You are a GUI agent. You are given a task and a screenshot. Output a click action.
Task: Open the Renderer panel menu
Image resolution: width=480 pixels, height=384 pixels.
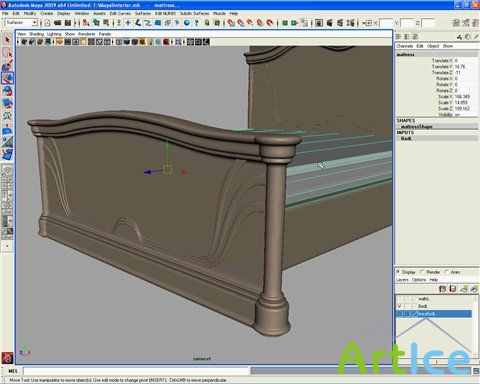coord(87,34)
